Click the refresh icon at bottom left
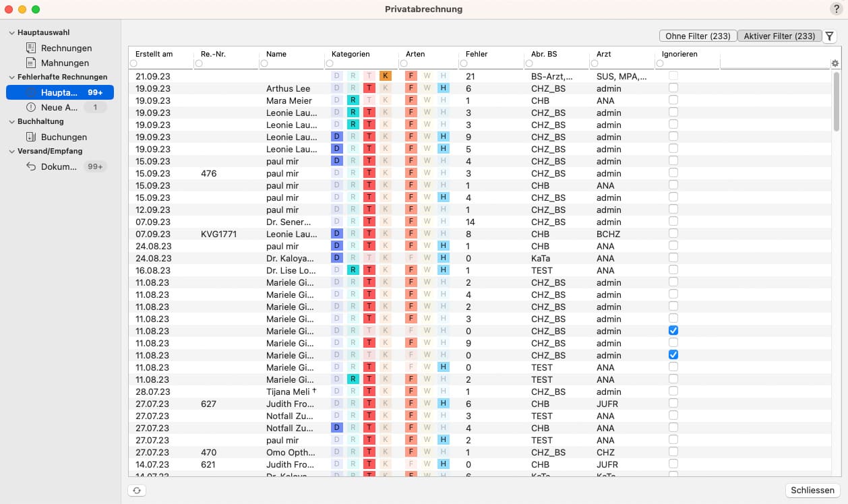The width and height of the screenshot is (848, 504). click(x=137, y=491)
